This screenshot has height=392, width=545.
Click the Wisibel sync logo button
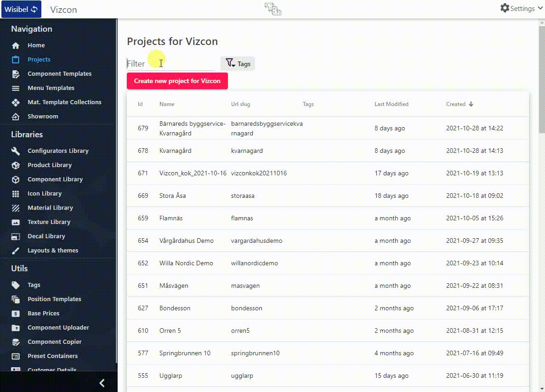pos(21,9)
